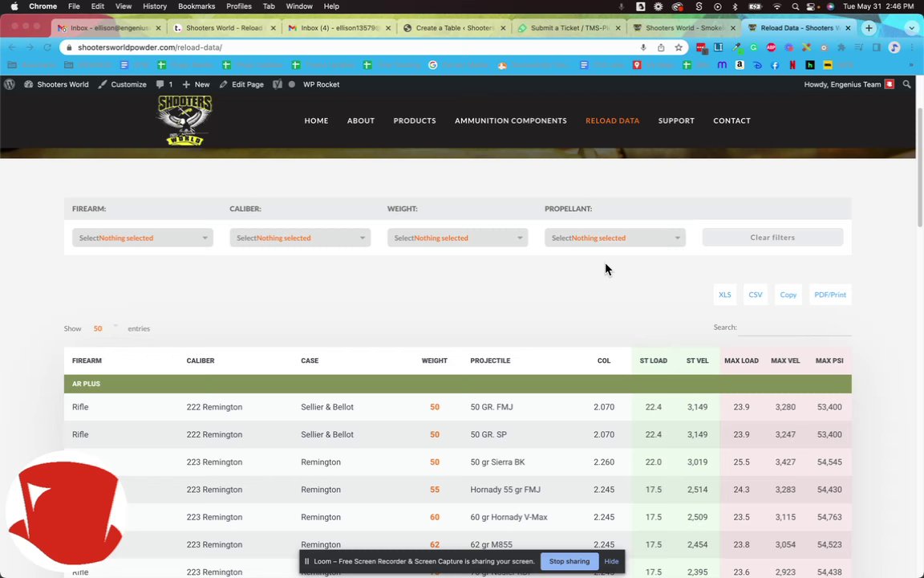This screenshot has width=924, height=578.
Task: Open the Profiles menu
Action: (x=239, y=6)
